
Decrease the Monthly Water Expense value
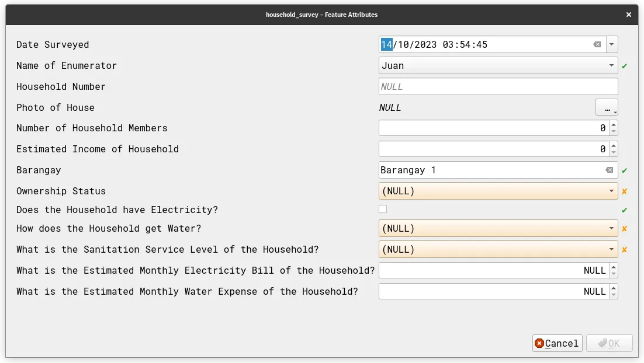(x=613, y=295)
